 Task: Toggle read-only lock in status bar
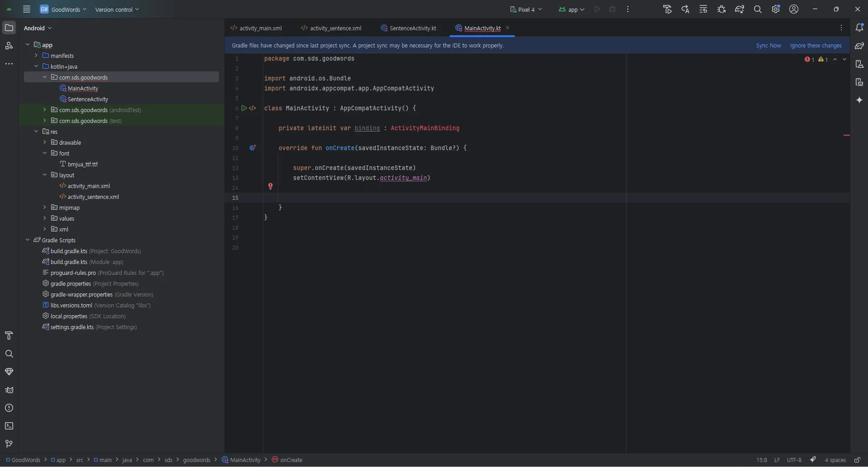pos(857,460)
